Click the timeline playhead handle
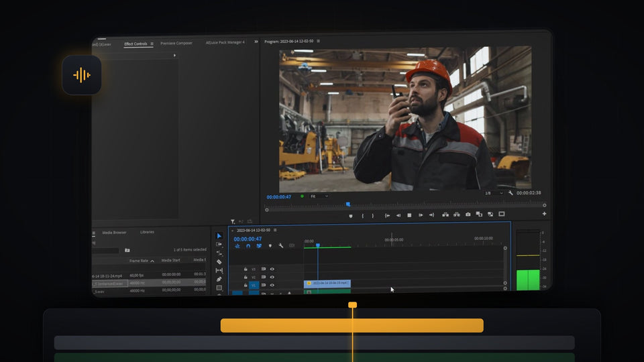Image resolution: width=644 pixels, height=362 pixels. point(317,245)
